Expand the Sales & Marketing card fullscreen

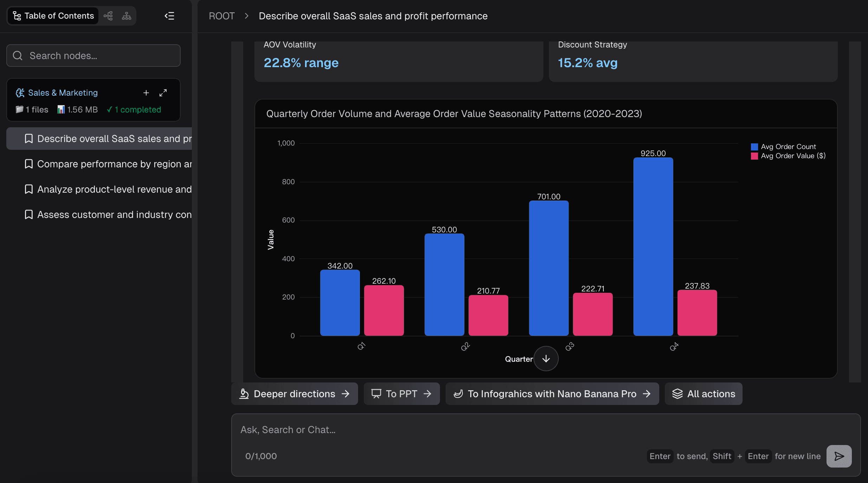(163, 93)
